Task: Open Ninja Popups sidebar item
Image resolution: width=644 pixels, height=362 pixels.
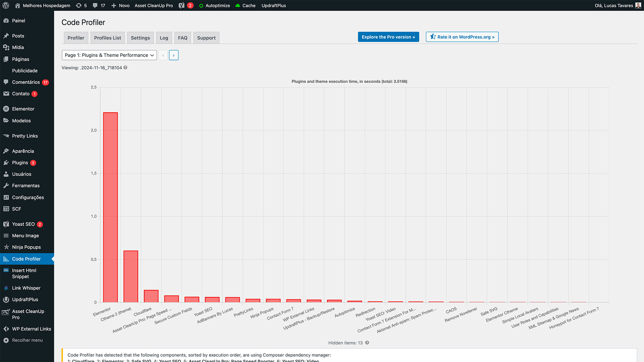Action: tap(27, 247)
